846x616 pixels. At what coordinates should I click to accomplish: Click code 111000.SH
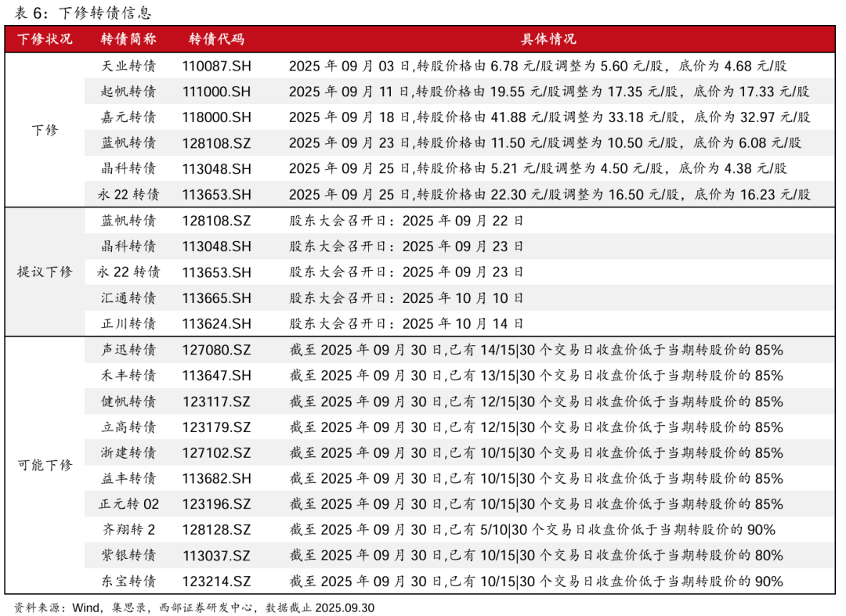click(216, 92)
